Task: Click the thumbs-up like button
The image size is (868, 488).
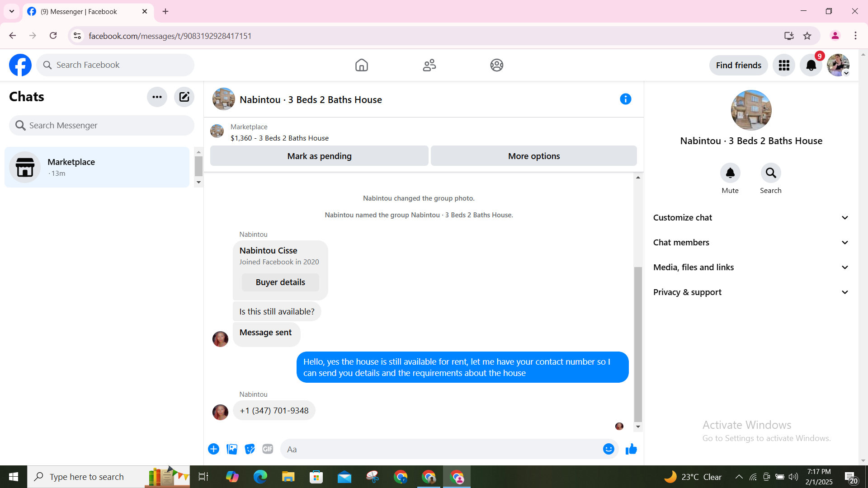Action: click(631, 449)
